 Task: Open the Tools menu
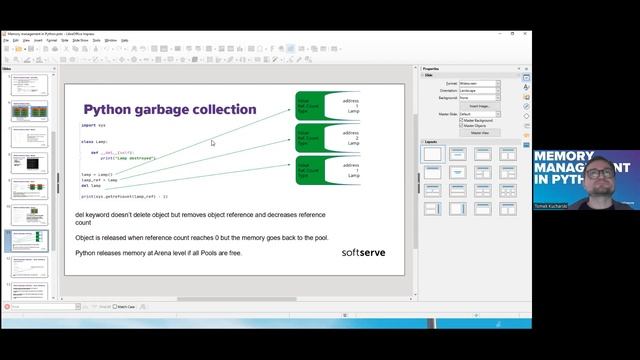pos(96,40)
